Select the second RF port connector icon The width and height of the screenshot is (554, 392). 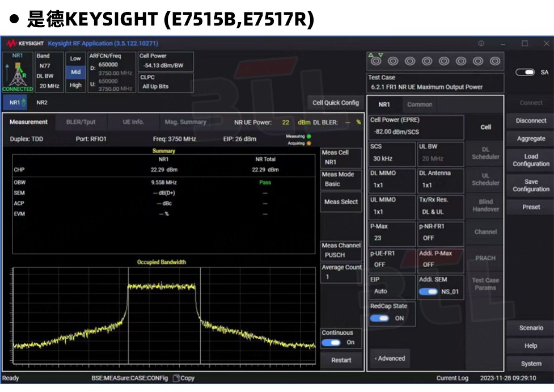coord(393,61)
